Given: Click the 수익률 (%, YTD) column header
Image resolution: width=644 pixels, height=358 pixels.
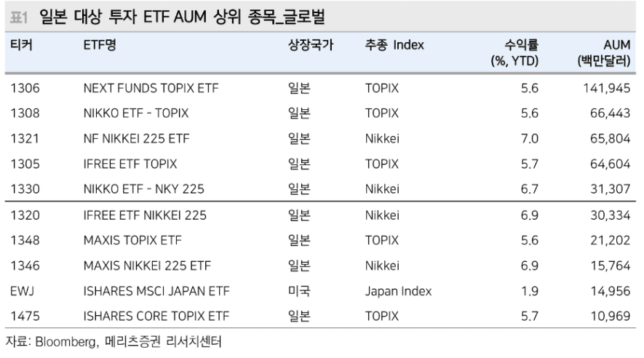Looking at the screenshot, I should [514, 53].
